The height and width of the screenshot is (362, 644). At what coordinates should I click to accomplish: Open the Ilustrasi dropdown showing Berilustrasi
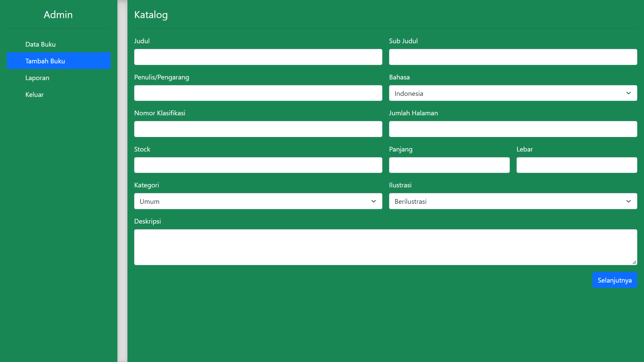point(513,201)
